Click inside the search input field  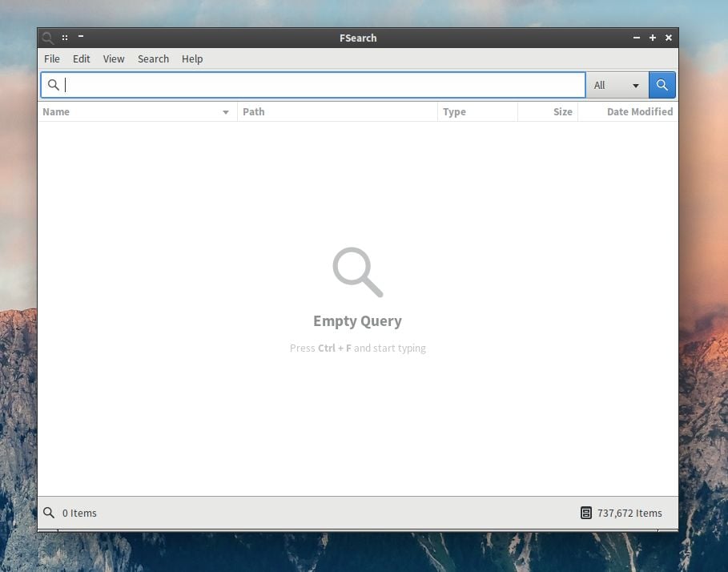tap(320, 84)
